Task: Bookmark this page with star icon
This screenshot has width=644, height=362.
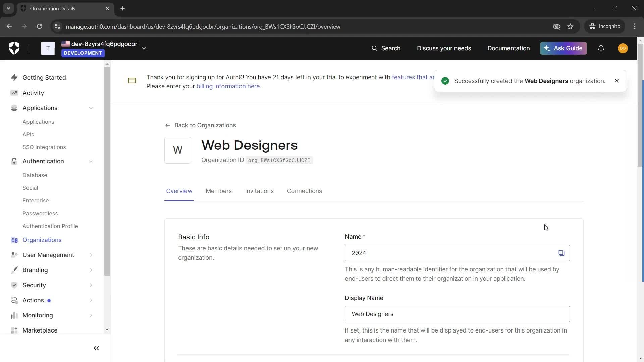Action: pos(570,26)
